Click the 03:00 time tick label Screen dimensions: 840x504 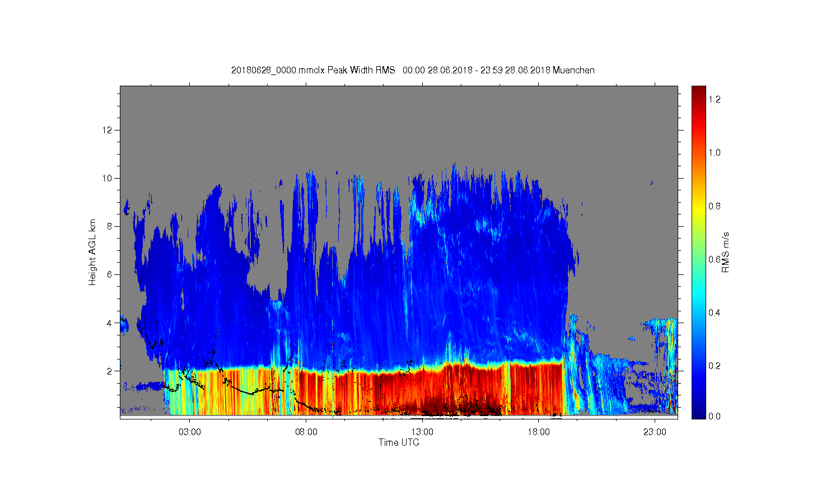click(x=190, y=432)
